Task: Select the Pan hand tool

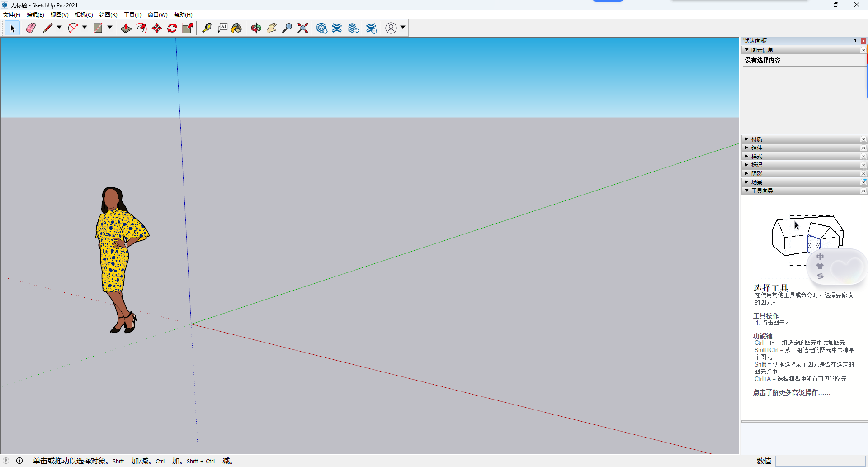Action: (271, 28)
